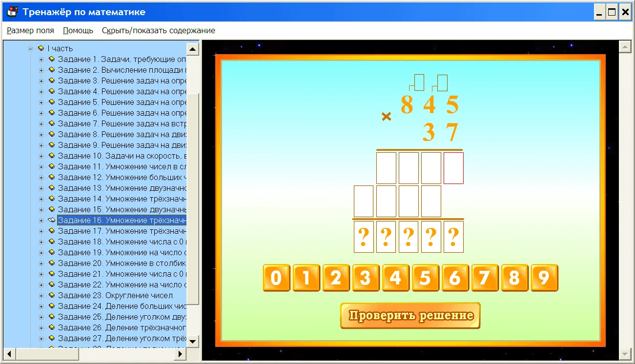This screenshot has width=635, height=364.
Task: Select Задание 15. Умножение двузначных
Action: coord(122,210)
